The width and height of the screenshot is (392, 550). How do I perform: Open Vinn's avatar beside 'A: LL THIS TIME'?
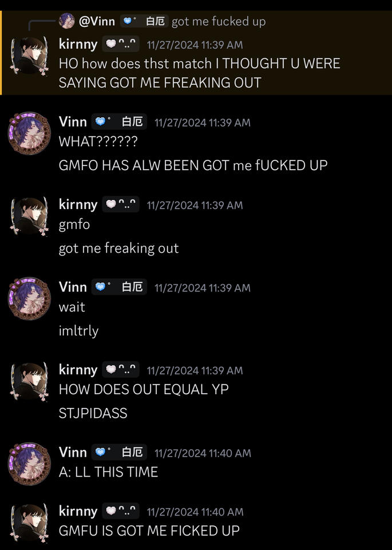click(x=29, y=463)
